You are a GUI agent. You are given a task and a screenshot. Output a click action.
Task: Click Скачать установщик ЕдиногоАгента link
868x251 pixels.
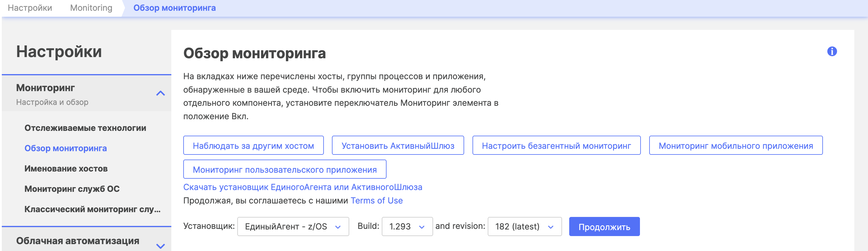click(302, 187)
